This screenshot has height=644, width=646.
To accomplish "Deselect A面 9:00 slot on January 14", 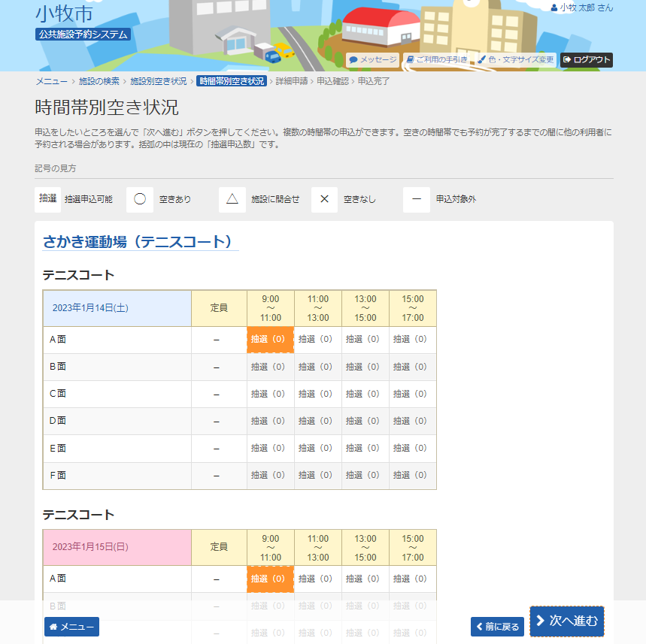I will (x=269, y=340).
